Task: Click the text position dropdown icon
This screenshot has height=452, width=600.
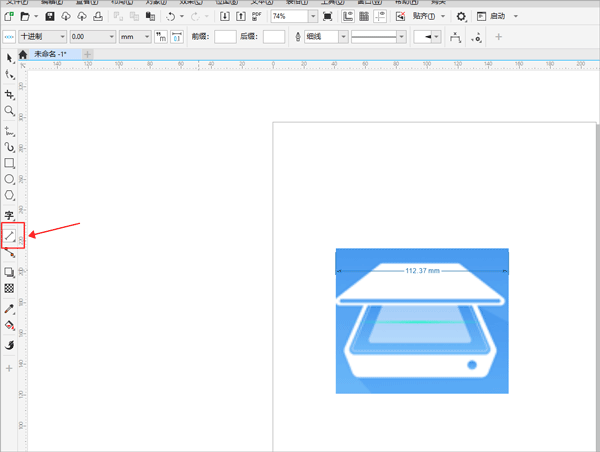Action: [455, 37]
